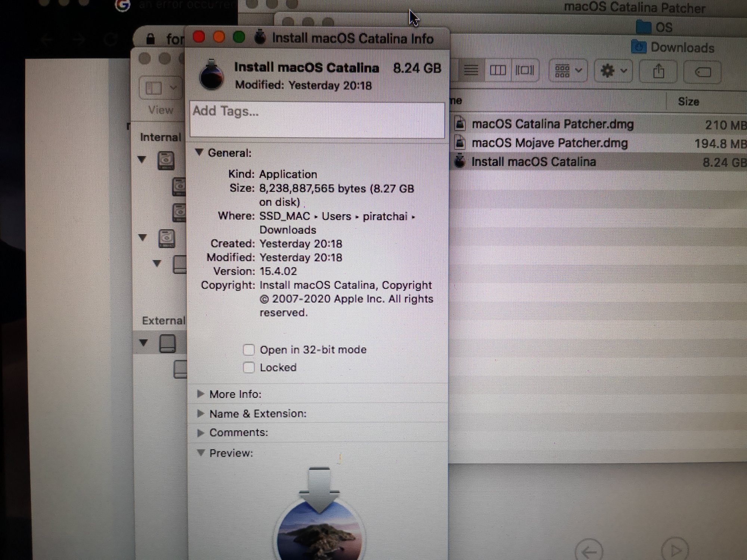The height and width of the screenshot is (560, 747).
Task: Select the external disk icon
Action: pos(167,343)
